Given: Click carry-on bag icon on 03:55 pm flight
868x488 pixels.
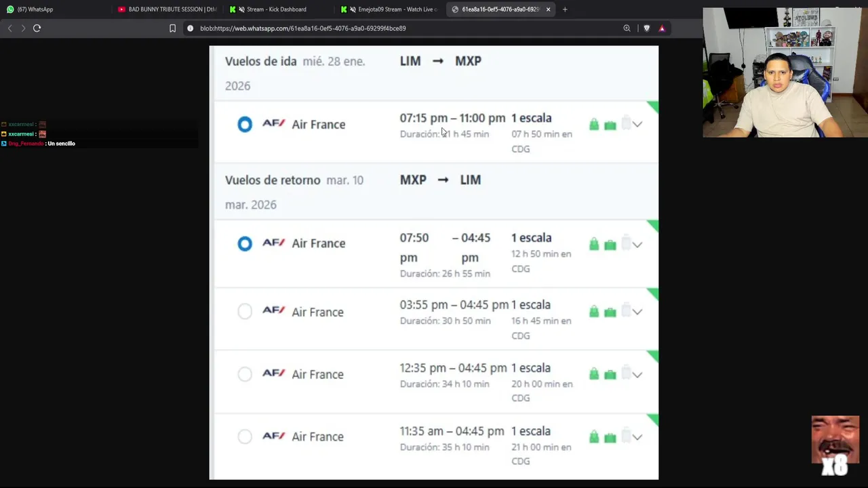Looking at the screenshot, I should [x=610, y=312].
